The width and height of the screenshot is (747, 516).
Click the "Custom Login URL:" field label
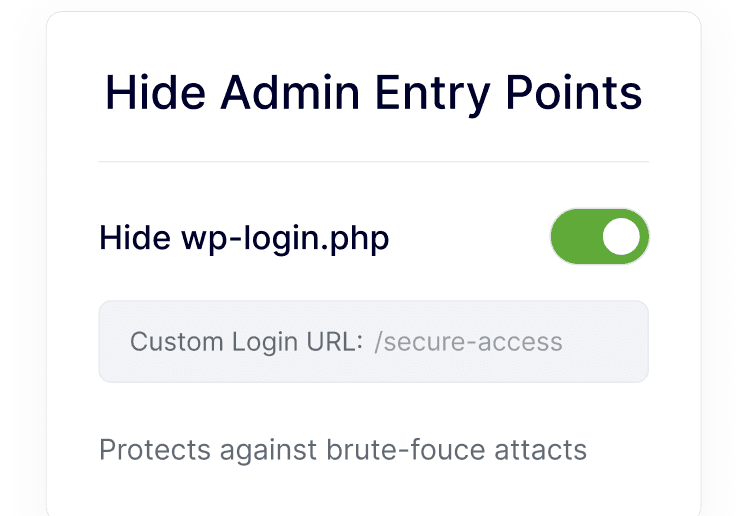[246, 342]
